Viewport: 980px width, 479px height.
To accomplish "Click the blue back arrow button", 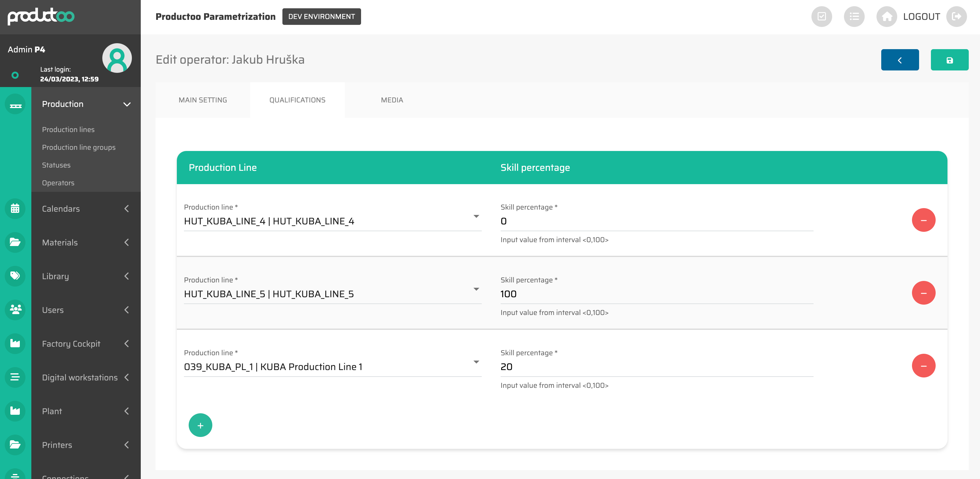I will tap(899, 60).
